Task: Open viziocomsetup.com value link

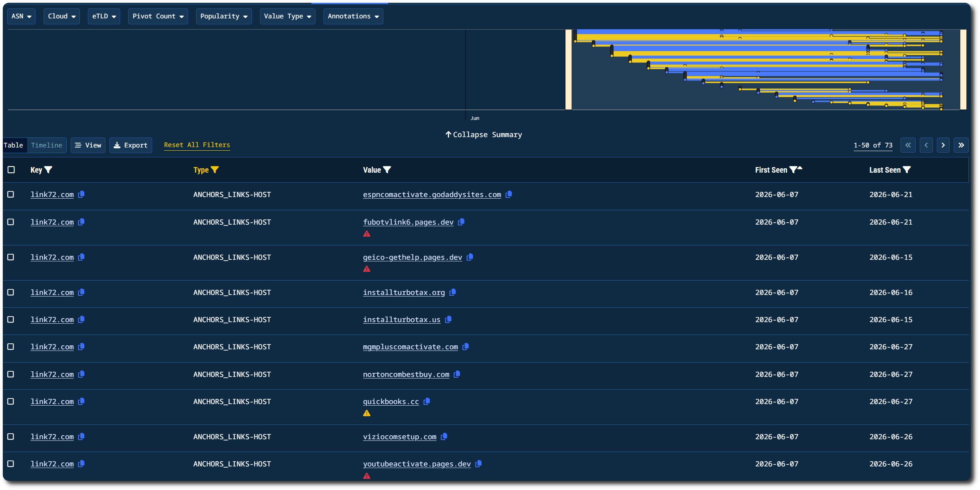Action: pyautogui.click(x=399, y=436)
